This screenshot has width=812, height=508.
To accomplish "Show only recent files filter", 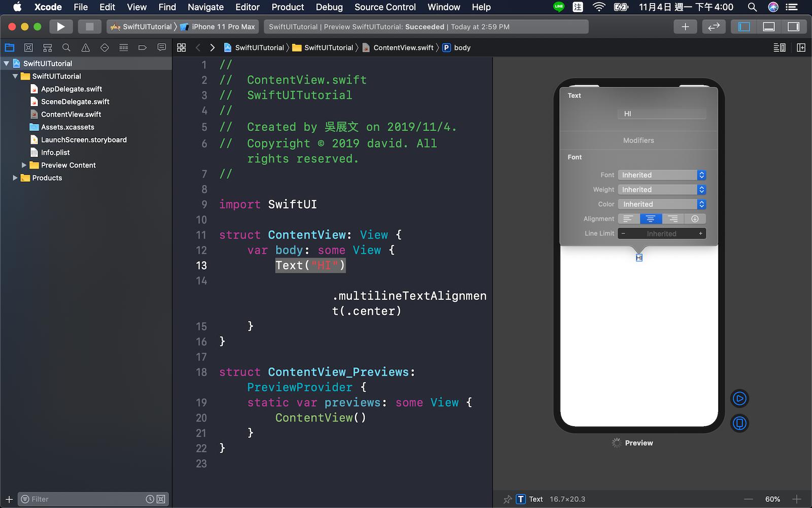I will (x=150, y=499).
